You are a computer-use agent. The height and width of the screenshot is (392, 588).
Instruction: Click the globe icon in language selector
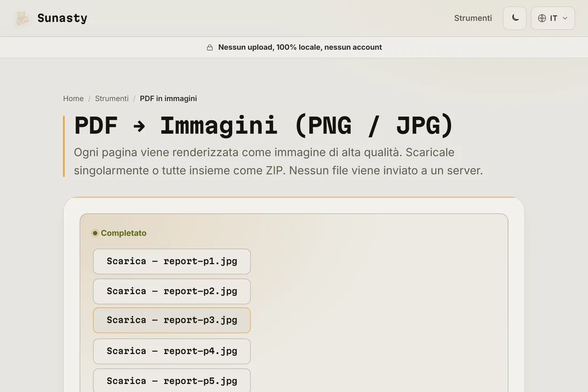[542, 18]
